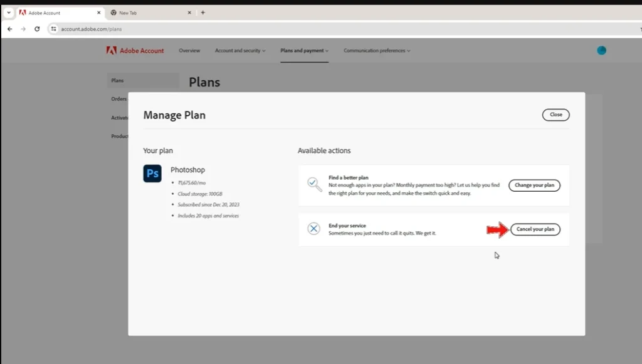Viewport: 642px width, 364px height.
Task: Expand Account and security menu
Action: pyautogui.click(x=240, y=50)
